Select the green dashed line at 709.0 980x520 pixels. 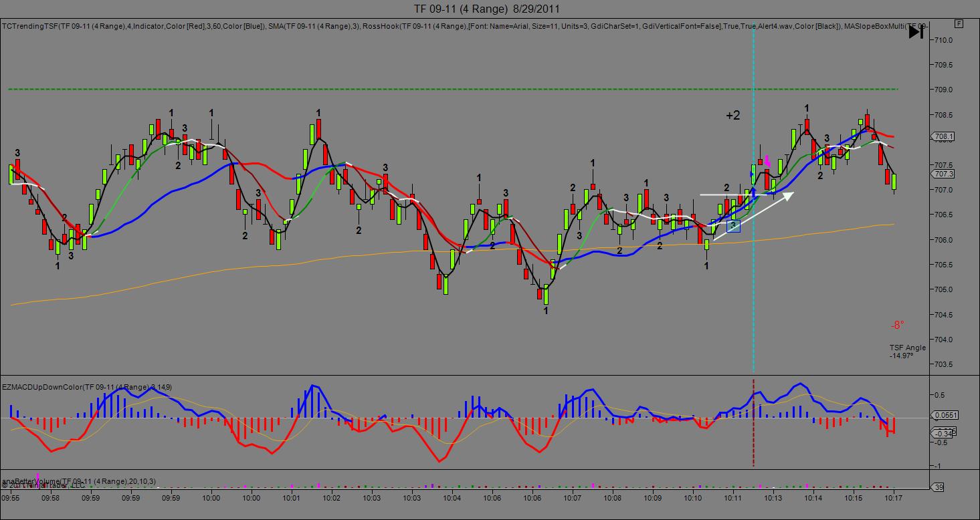(x=453, y=90)
